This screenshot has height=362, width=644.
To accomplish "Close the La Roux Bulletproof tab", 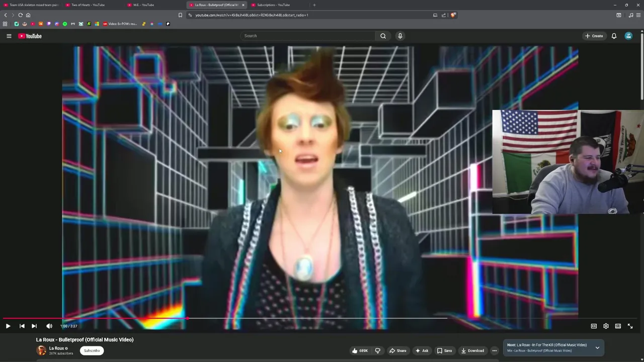I will tap(243, 5).
